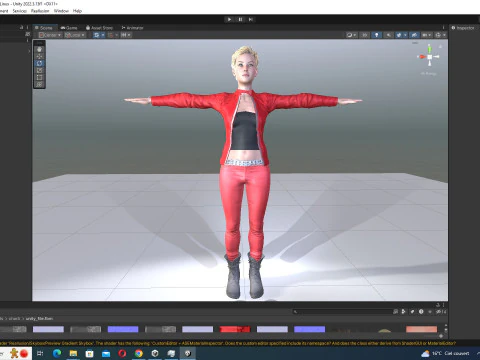Open Google Chrome from the taskbar
This screenshot has width=480, height=360.
point(139,353)
